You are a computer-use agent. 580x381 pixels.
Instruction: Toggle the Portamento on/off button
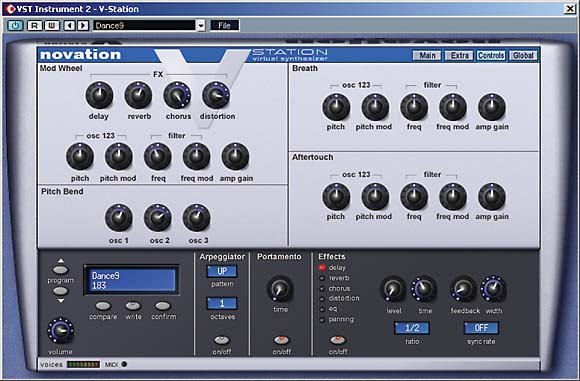tap(281, 340)
